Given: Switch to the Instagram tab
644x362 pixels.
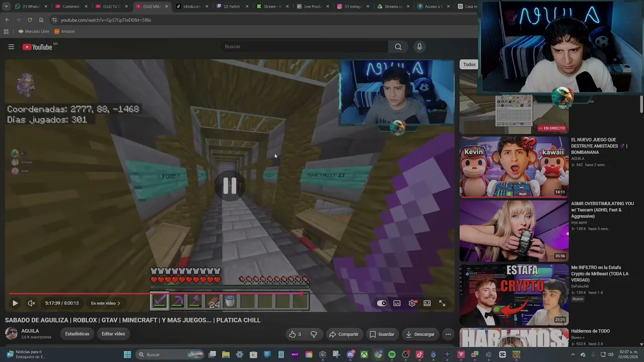Looking at the screenshot, I should (353, 7).
